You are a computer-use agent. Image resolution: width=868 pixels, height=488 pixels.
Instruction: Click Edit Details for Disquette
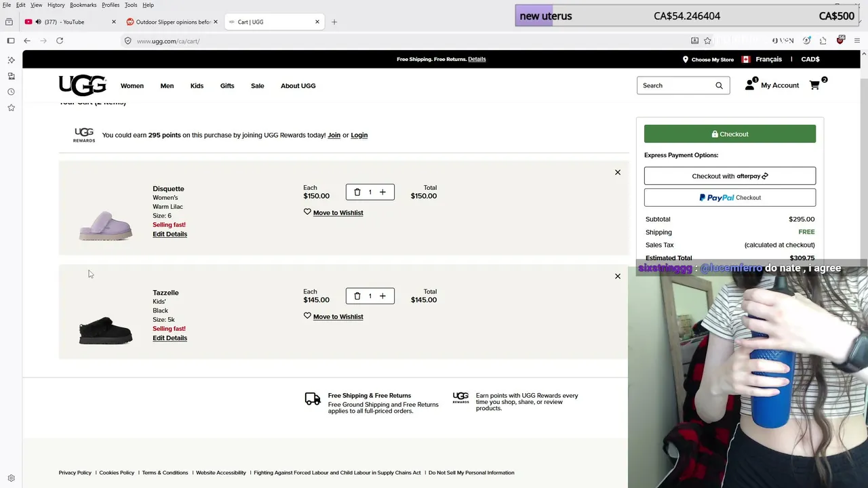[x=170, y=234]
